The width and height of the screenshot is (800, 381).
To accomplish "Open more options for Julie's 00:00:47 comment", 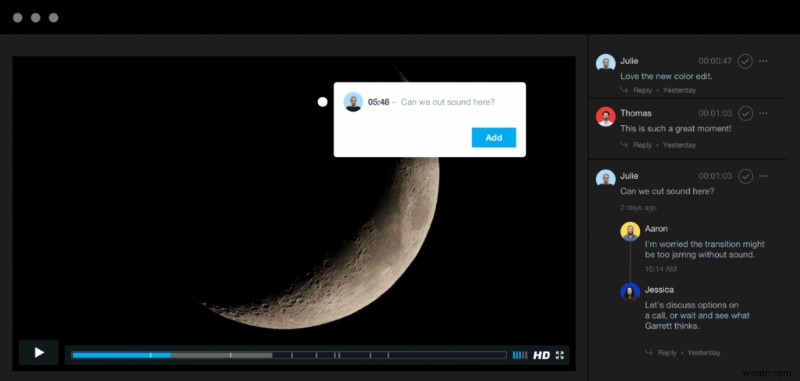I will tap(763, 61).
